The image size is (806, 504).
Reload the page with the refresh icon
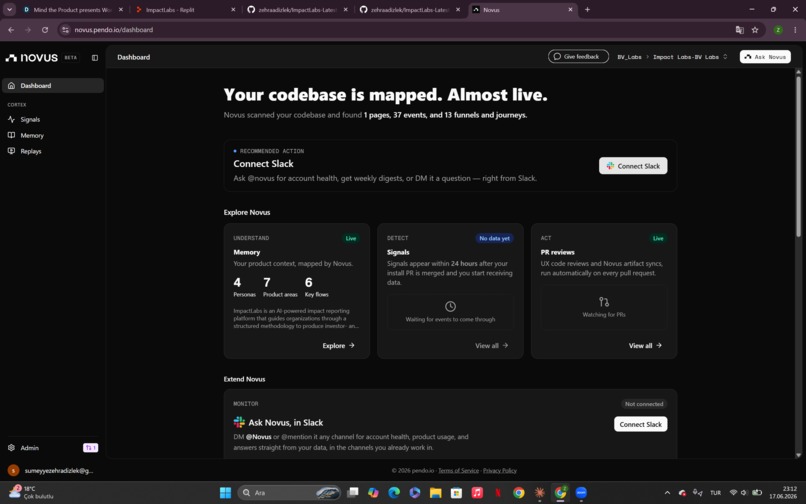pos(45,30)
